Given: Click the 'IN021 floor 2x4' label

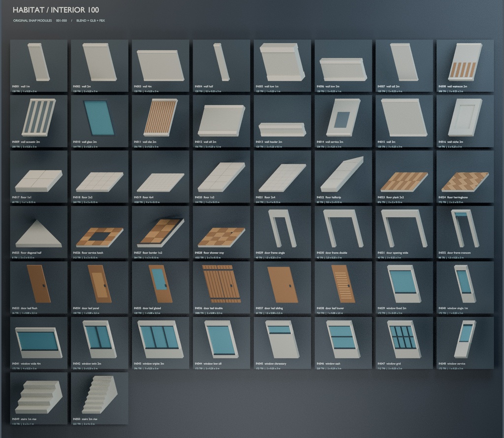Looking at the screenshot, I should pos(265,197).
